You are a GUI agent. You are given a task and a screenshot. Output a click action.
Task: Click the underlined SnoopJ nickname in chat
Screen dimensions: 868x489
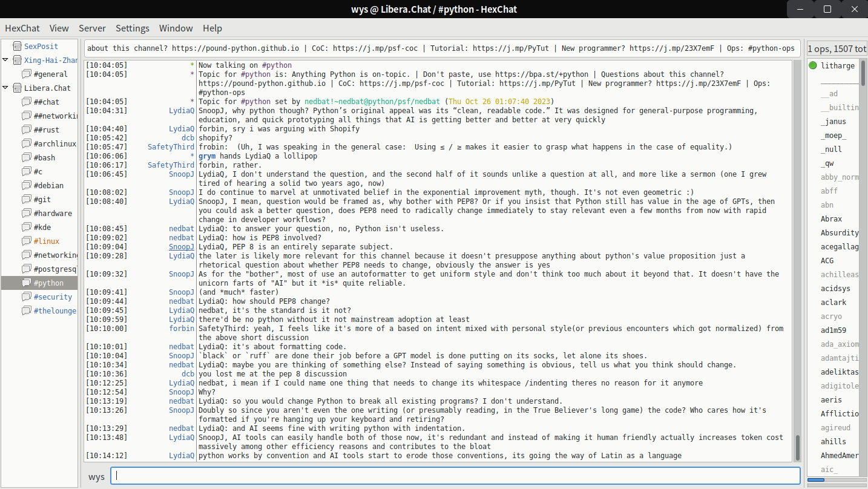tap(182, 247)
